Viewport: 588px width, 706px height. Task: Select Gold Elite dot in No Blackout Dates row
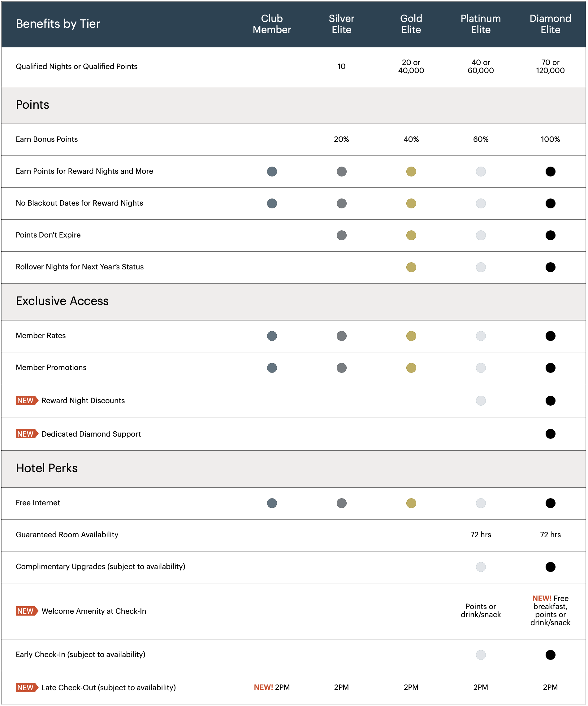pyautogui.click(x=411, y=203)
